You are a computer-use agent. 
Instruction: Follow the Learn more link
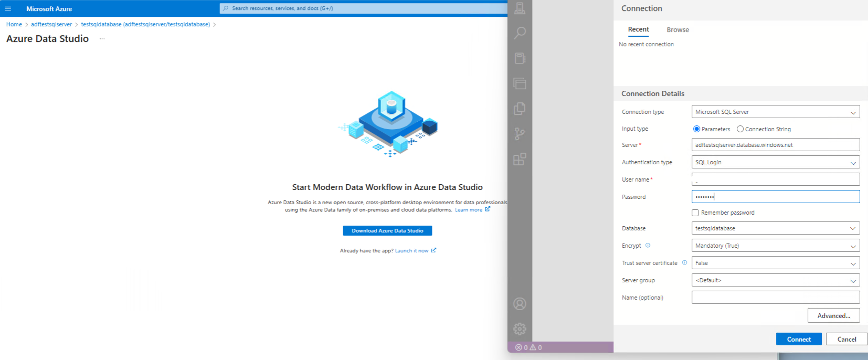[468, 210]
